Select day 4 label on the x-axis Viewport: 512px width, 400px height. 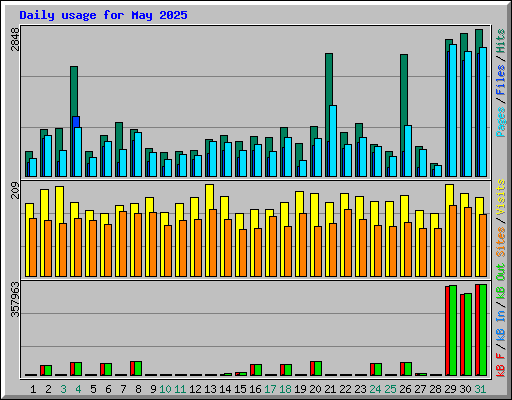(x=78, y=389)
